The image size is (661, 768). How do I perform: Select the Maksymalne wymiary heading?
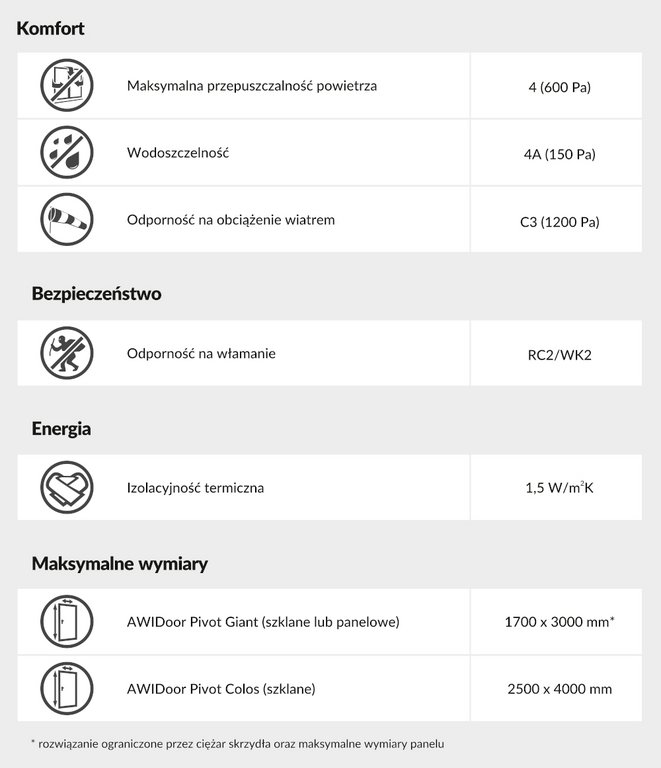pos(119,564)
